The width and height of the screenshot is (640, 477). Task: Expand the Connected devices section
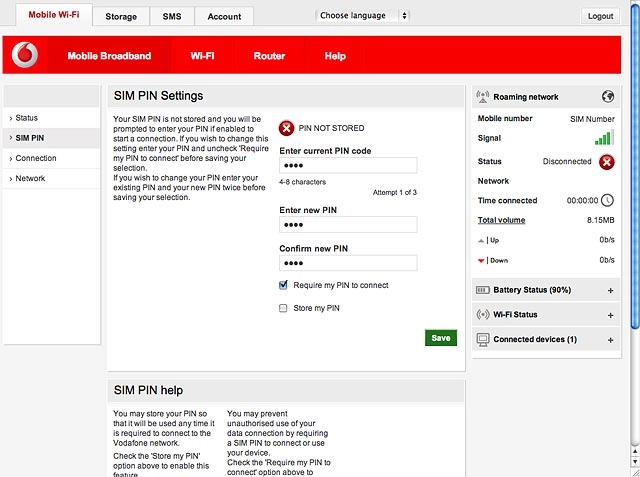tap(611, 340)
